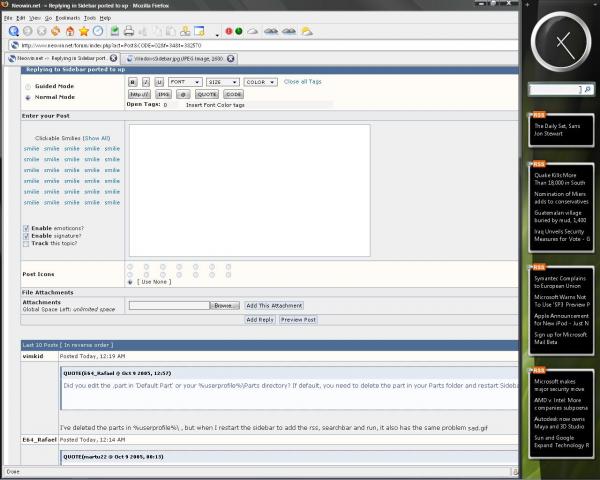Image resolution: width=600 pixels, height=480 pixels.
Task: Click the Preview Post button
Action: coord(298,320)
